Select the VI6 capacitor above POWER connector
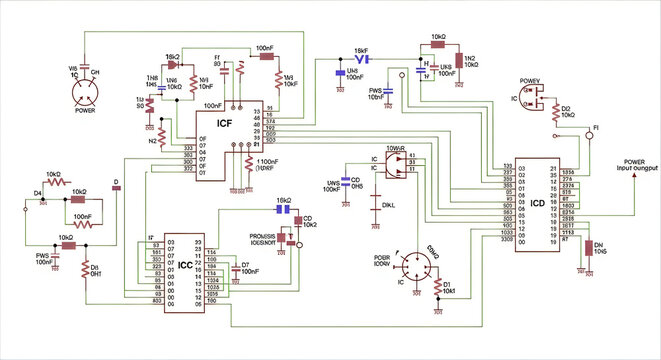This screenshot has width=661, height=360. [x=85, y=66]
